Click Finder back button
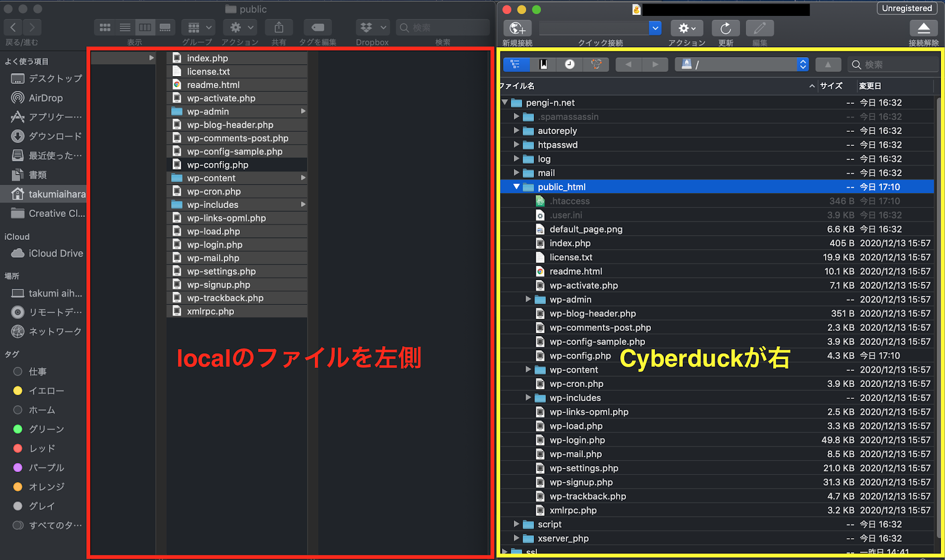Screen dimensions: 945x560 click(13, 27)
